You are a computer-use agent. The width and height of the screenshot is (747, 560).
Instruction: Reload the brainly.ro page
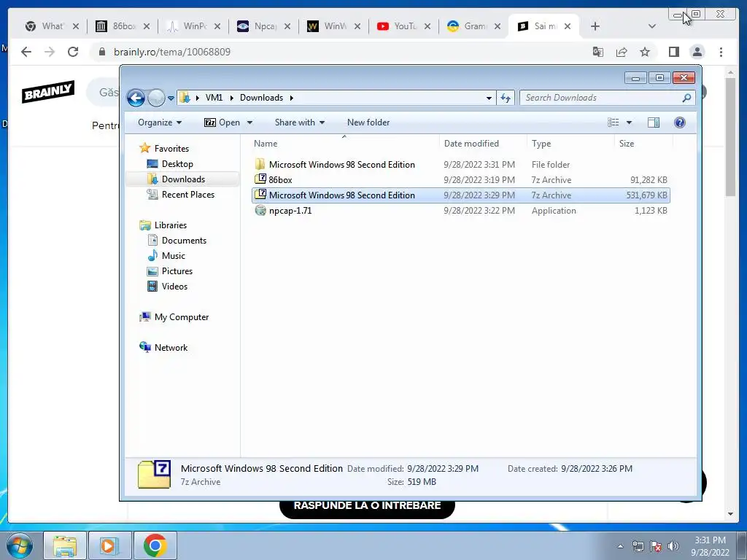[x=73, y=52]
